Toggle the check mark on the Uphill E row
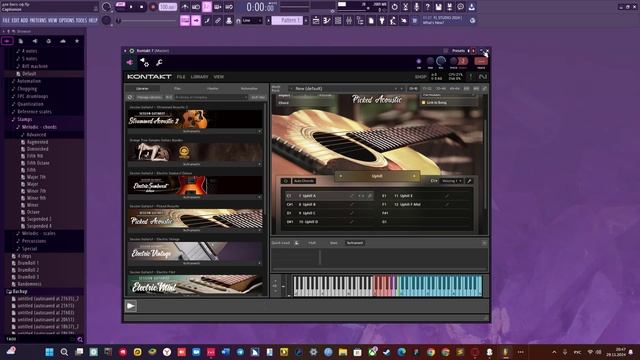The width and height of the screenshot is (640, 360). [x=447, y=196]
